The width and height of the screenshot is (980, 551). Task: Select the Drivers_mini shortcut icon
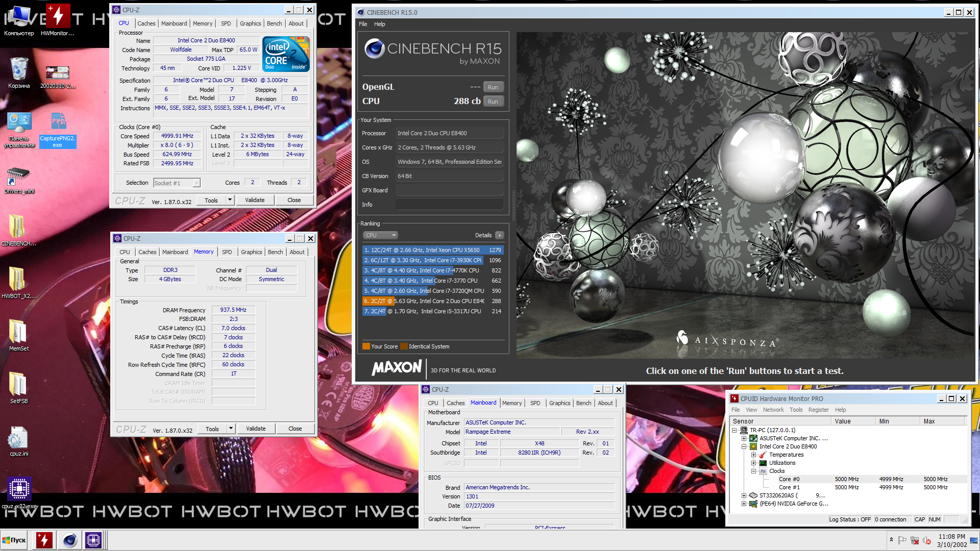[x=19, y=180]
